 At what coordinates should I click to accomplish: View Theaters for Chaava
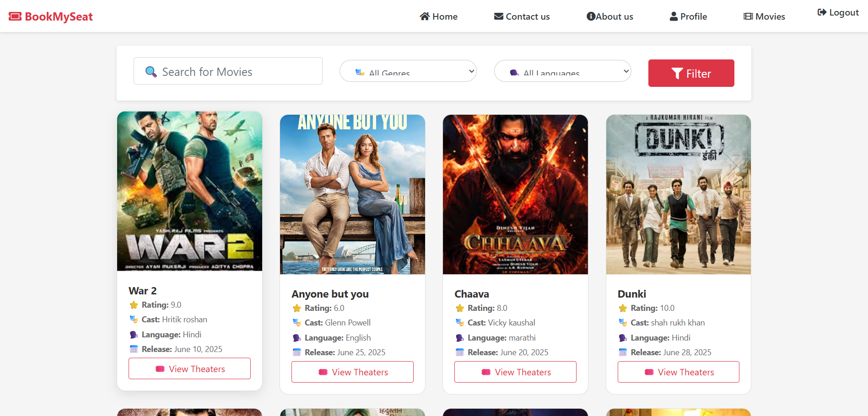pyautogui.click(x=515, y=372)
